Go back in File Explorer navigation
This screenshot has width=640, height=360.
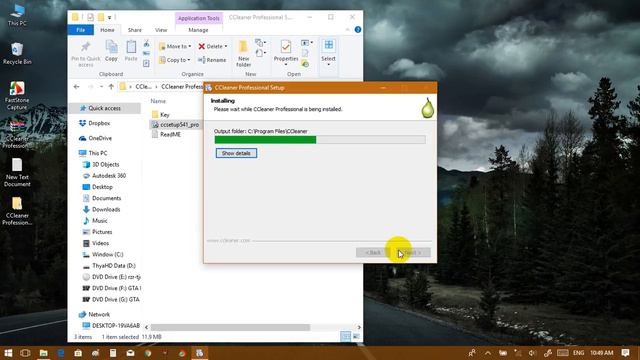tap(77, 87)
